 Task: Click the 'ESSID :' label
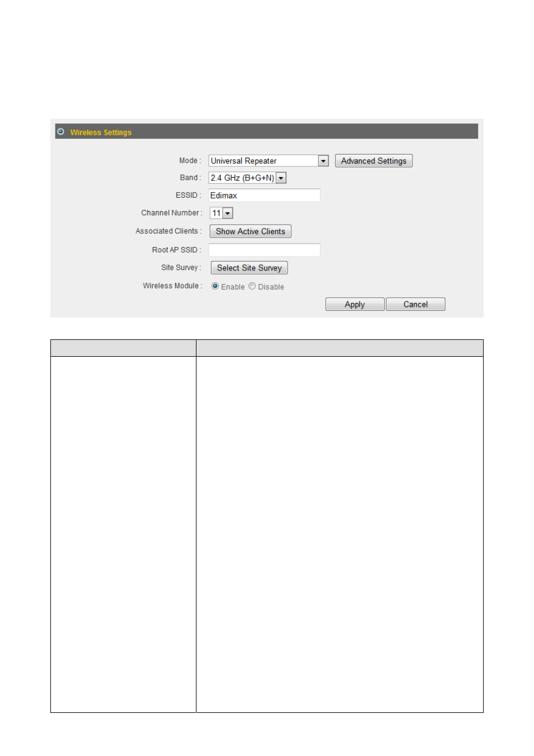click(x=188, y=195)
